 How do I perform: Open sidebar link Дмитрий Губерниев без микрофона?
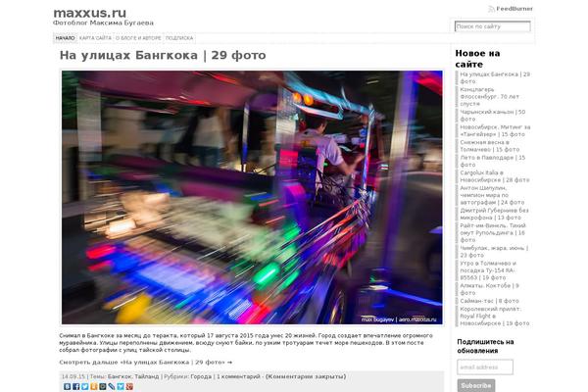[x=494, y=214]
